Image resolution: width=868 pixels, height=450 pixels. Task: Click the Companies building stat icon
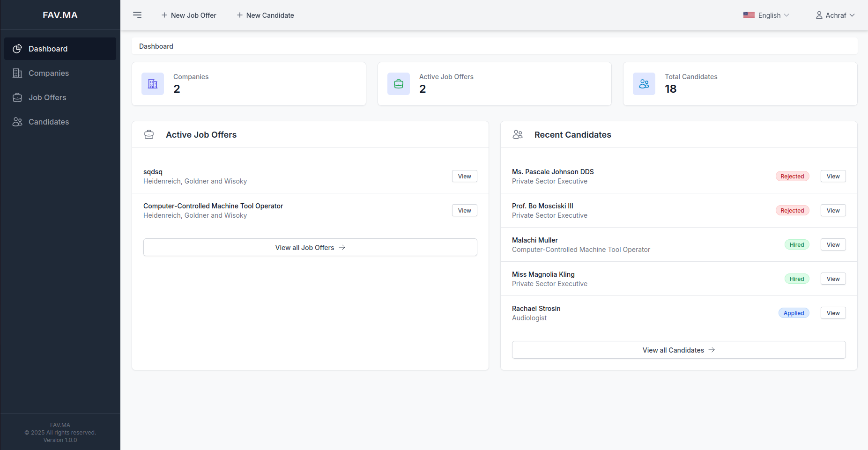pos(153,84)
